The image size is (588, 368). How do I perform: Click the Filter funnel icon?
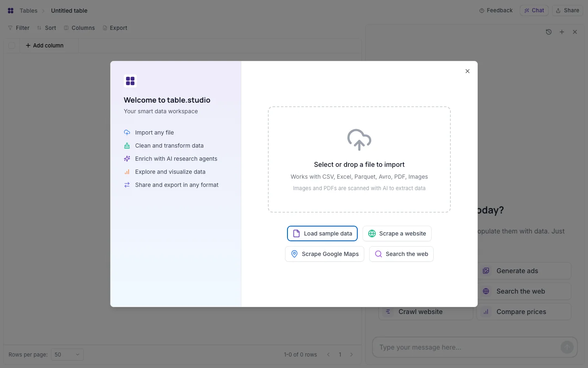click(x=10, y=28)
